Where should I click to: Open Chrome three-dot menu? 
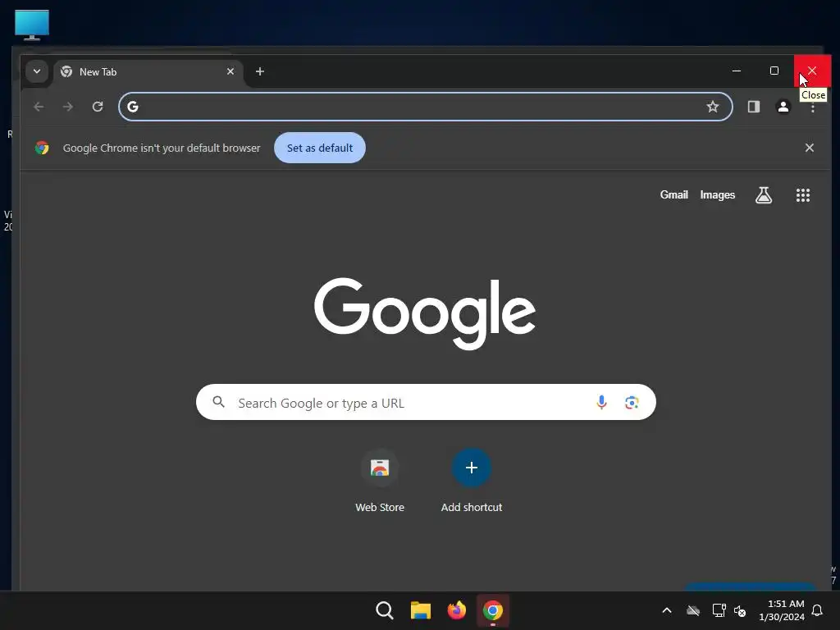click(813, 107)
